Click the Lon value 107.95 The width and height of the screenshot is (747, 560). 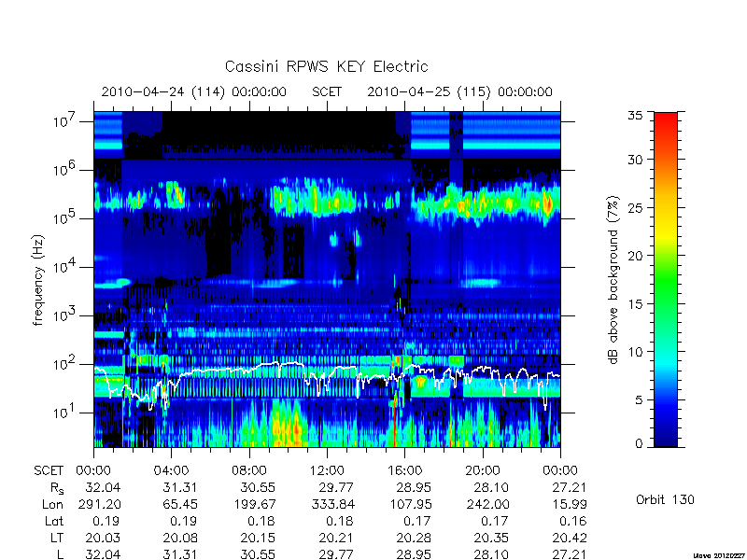(x=410, y=504)
